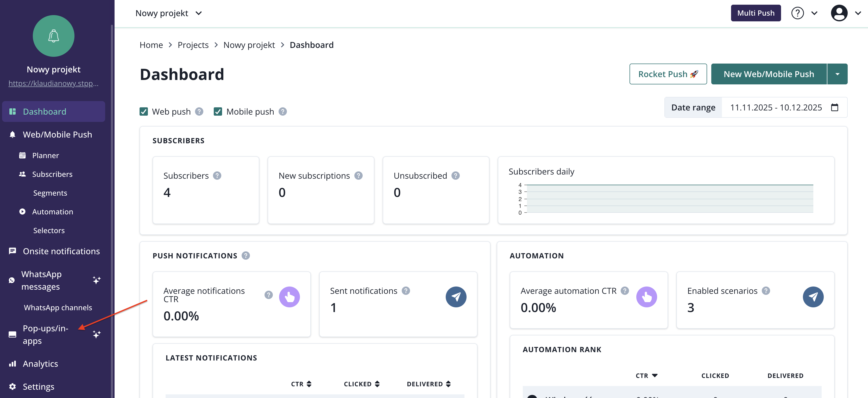Click the Rocket Push button

pyautogui.click(x=668, y=74)
